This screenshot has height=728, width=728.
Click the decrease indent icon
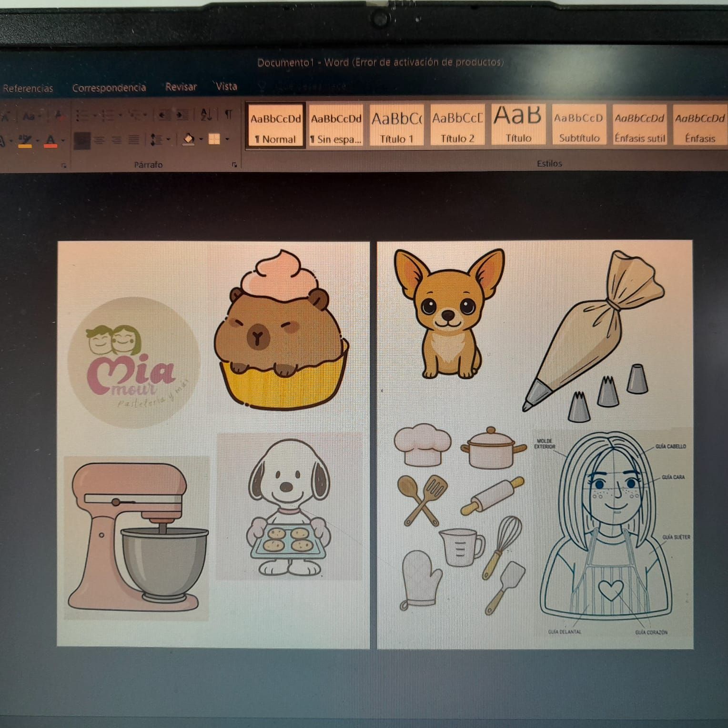click(x=165, y=115)
